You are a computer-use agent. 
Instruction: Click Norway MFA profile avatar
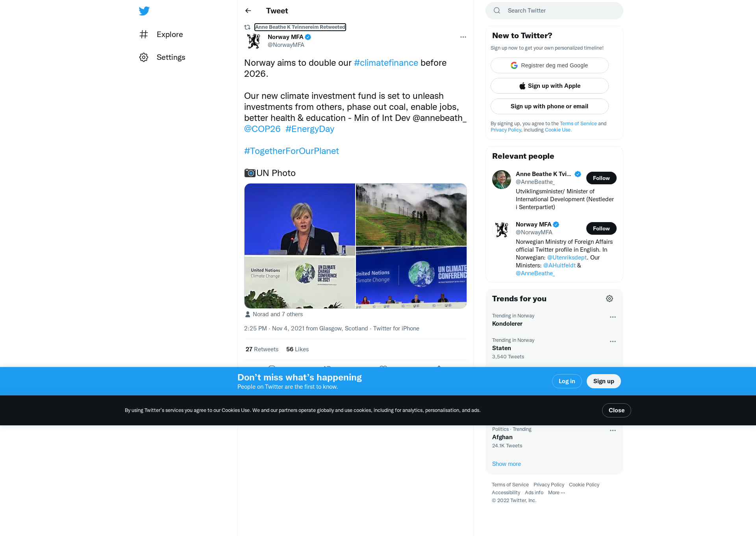(x=254, y=41)
